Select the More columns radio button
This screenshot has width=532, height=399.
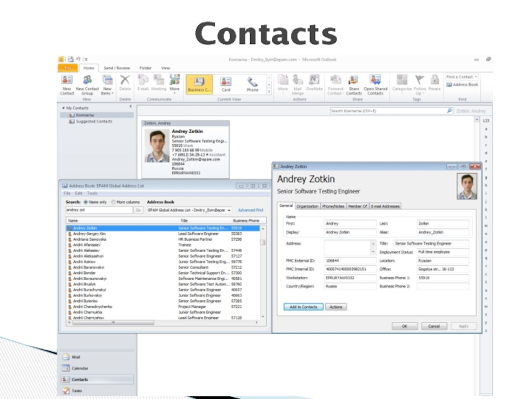pos(113,201)
